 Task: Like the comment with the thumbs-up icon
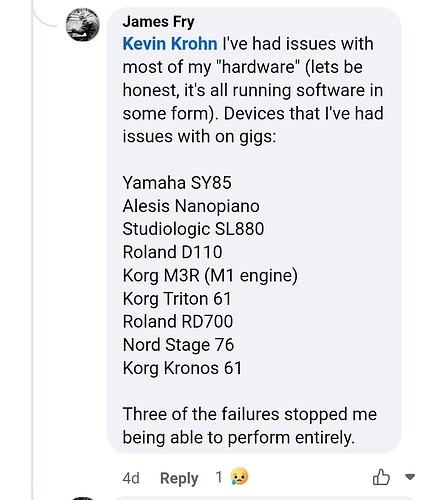coord(381,477)
